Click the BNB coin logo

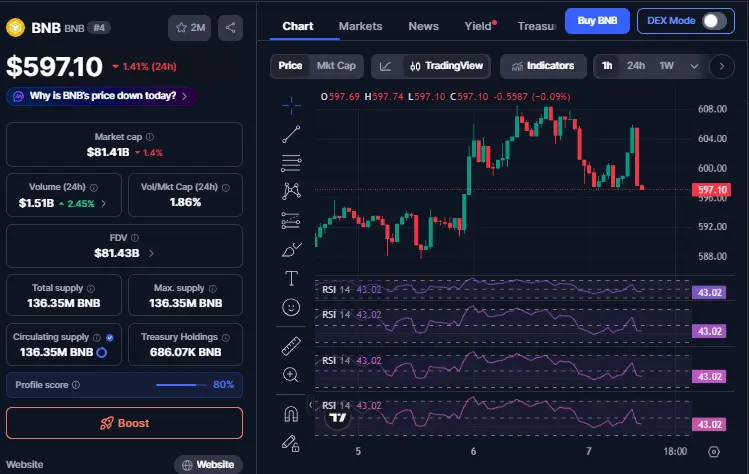coord(15,28)
